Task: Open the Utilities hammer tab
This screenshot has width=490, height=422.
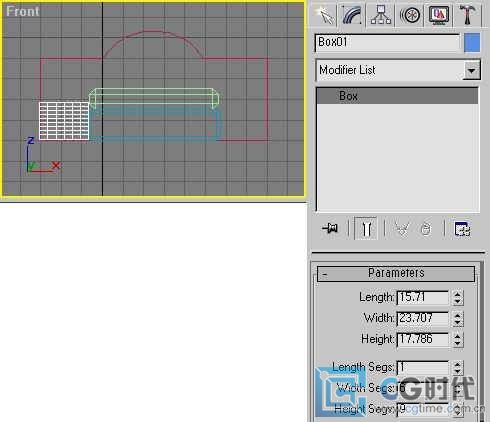Action: (x=467, y=15)
